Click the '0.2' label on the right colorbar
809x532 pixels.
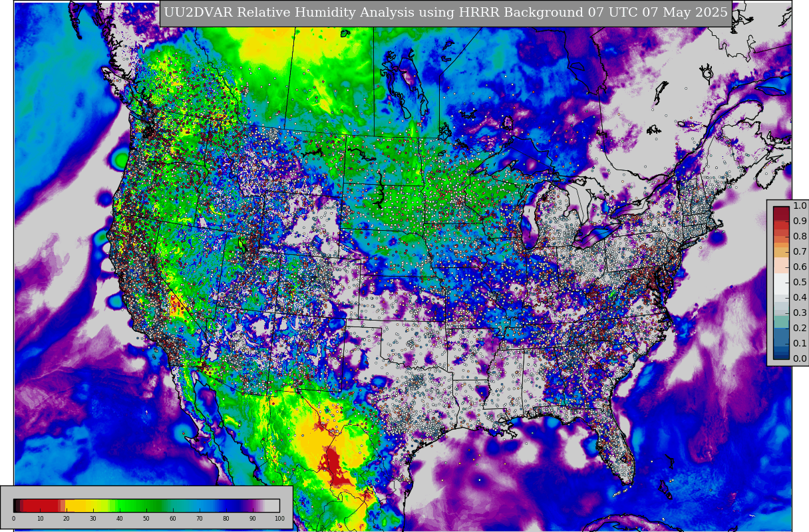[800, 329]
